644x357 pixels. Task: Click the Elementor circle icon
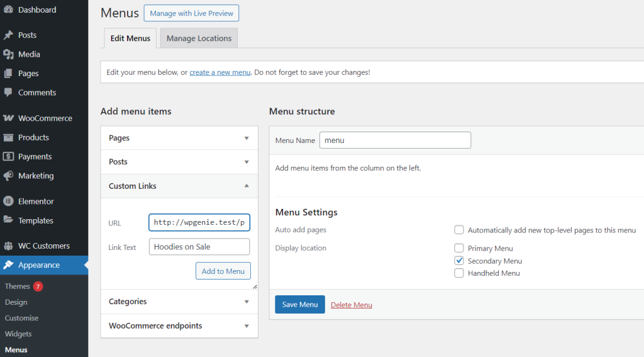coord(8,201)
